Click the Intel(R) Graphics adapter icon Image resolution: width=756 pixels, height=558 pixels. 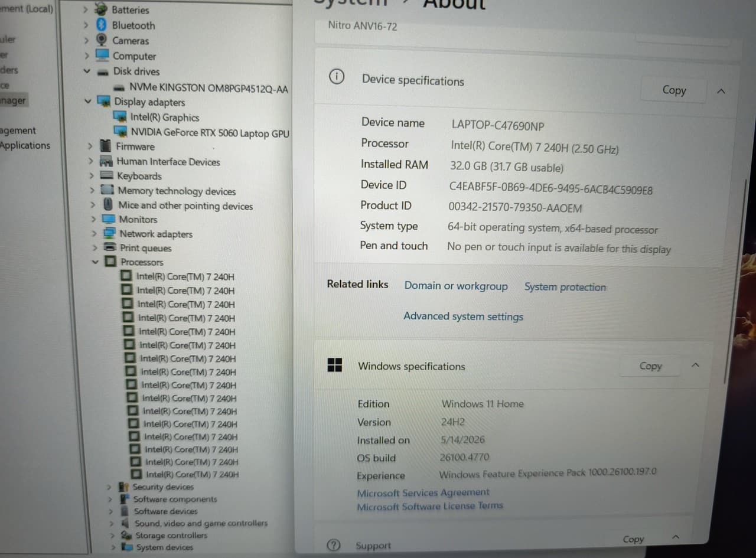pyautogui.click(x=120, y=118)
